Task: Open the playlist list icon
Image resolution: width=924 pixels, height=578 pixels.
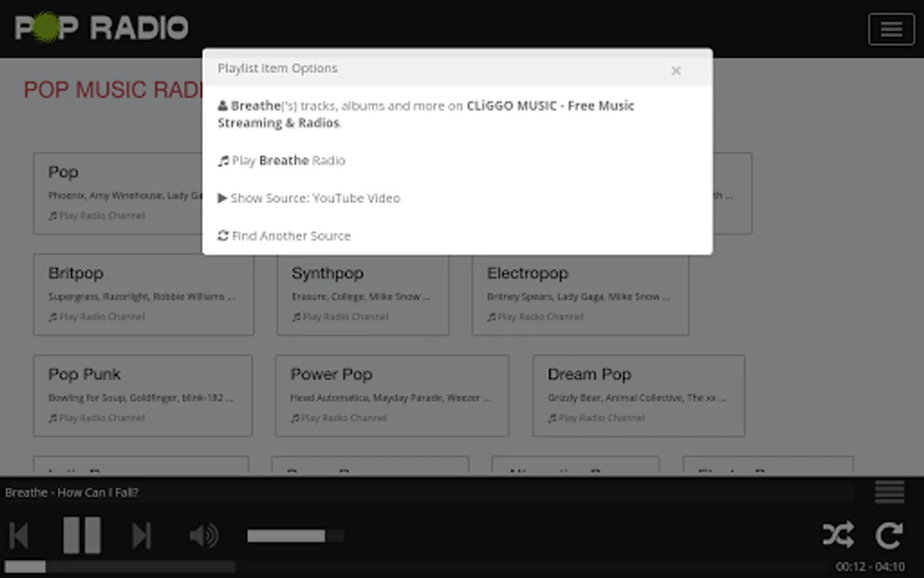Action: 889,493
